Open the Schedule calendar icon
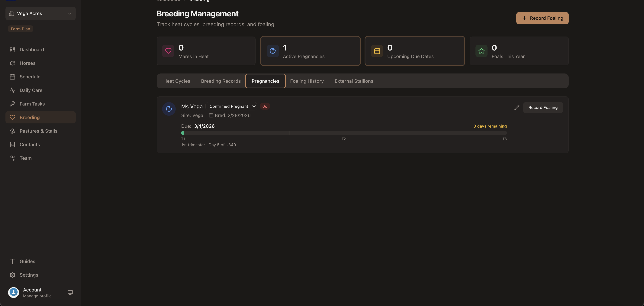This screenshot has height=306, width=644. (13, 76)
